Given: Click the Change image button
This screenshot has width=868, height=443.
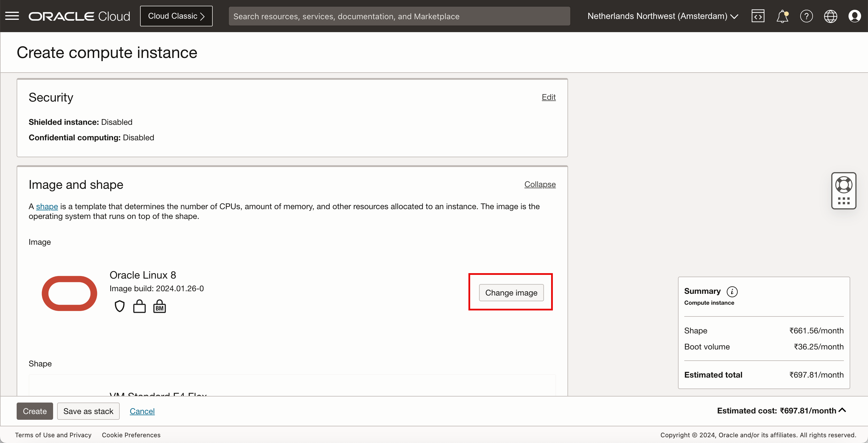Looking at the screenshot, I should click(511, 292).
